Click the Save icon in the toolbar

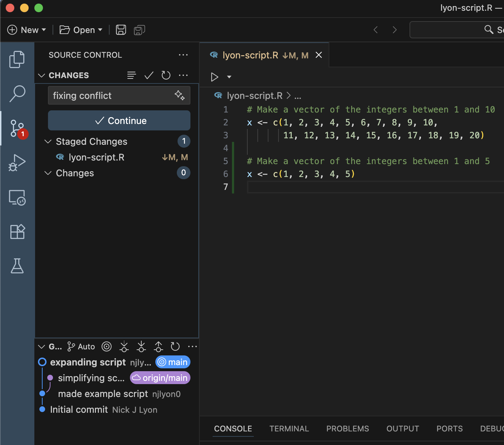(x=121, y=30)
